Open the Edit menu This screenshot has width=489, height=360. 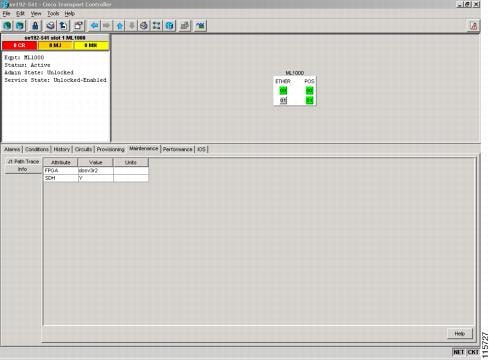click(x=20, y=13)
